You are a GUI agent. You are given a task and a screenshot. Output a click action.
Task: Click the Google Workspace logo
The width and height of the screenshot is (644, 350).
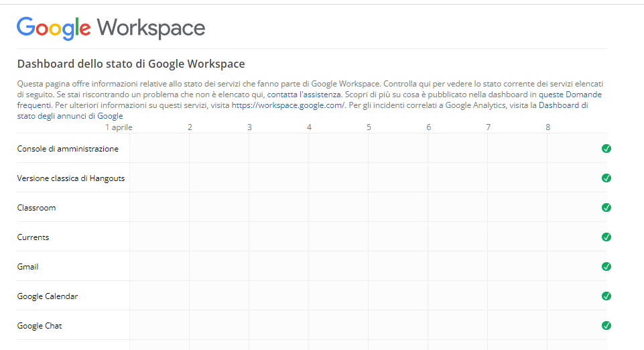[x=111, y=28]
